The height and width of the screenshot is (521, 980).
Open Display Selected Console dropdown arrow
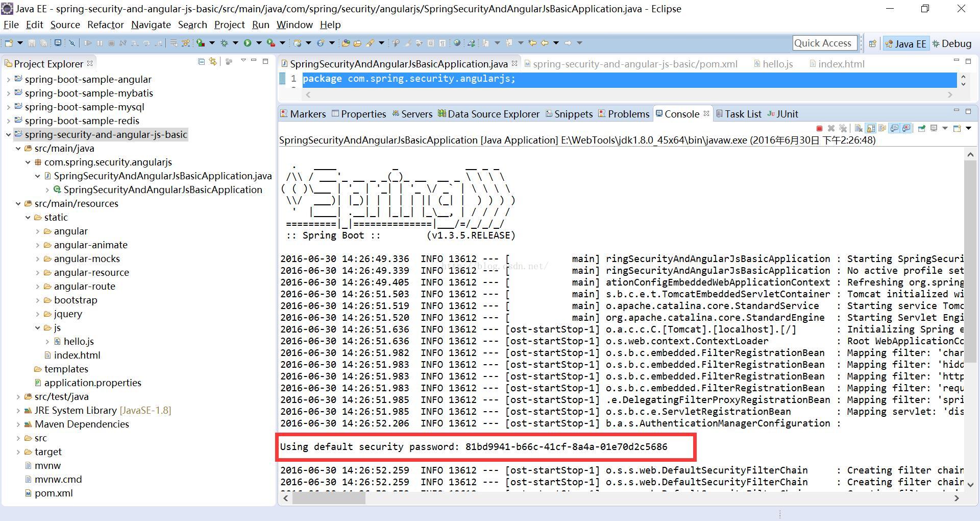(x=945, y=128)
